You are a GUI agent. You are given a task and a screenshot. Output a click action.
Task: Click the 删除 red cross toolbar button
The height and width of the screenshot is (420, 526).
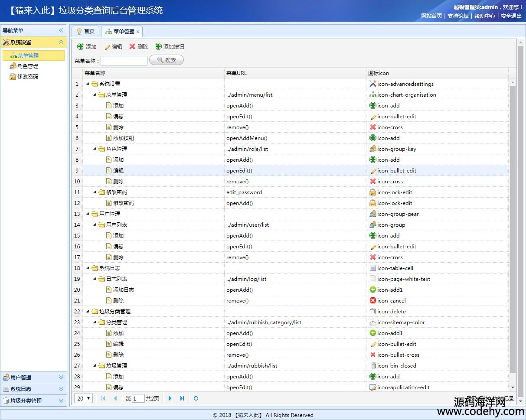click(139, 47)
